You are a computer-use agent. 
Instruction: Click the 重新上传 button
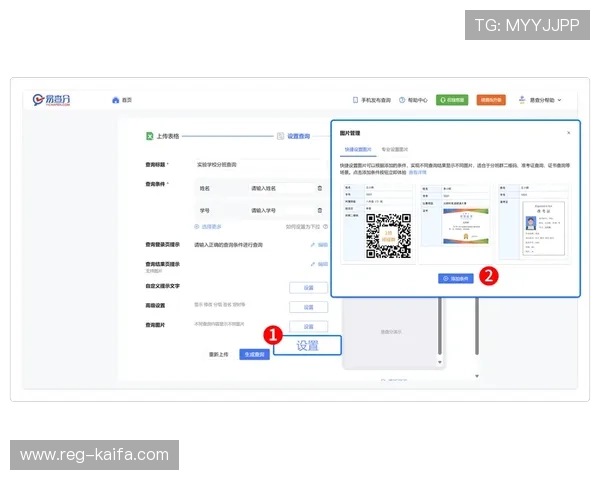[218, 354]
